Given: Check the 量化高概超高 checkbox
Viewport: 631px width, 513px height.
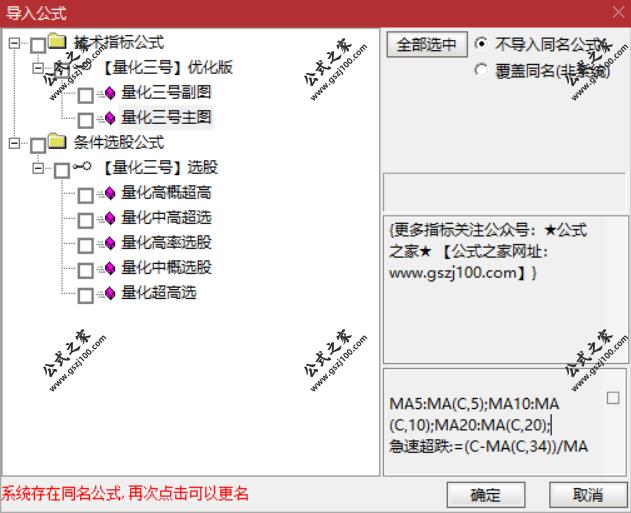Looking at the screenshot, I should (x=86, y=196).
